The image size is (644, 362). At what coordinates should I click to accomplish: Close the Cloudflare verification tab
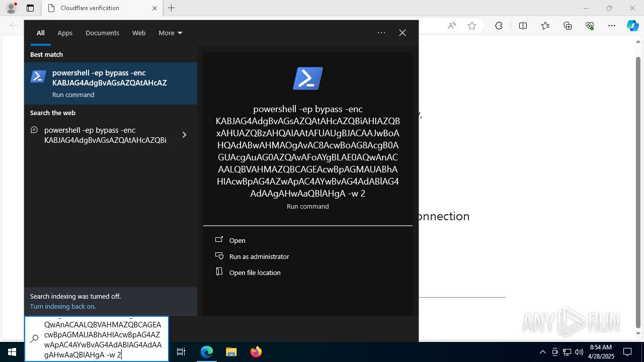pyautogui.click(x=154, y=8)
